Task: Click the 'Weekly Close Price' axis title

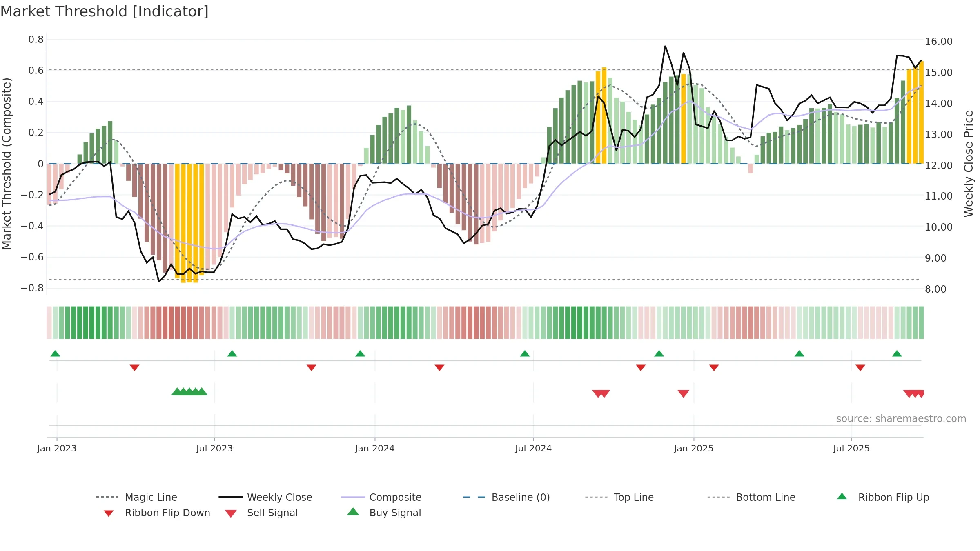Action: 969,164
